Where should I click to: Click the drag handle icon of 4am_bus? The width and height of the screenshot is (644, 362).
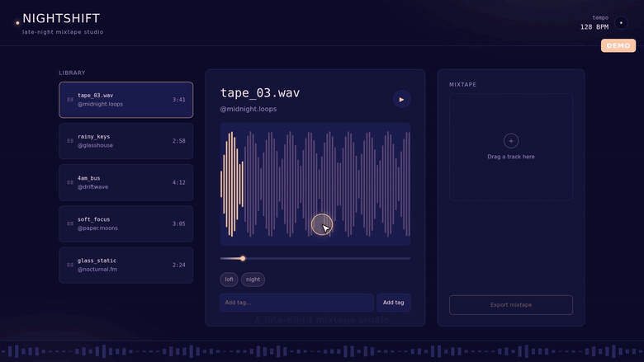(70, 182)
